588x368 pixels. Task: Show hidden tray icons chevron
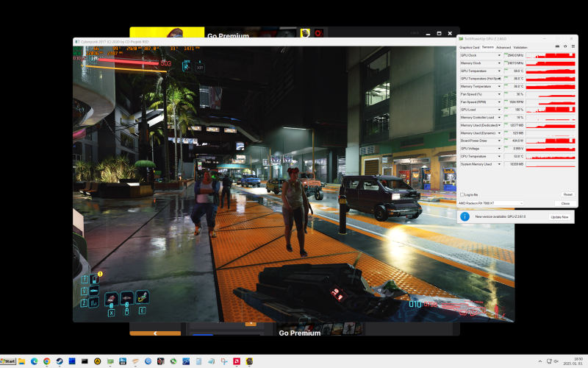[540, 361]
